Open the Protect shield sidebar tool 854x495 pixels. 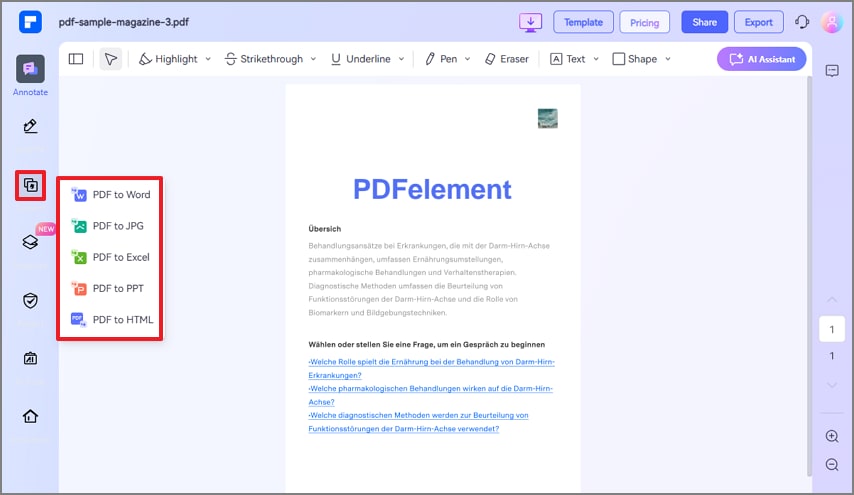coord(30,300)
